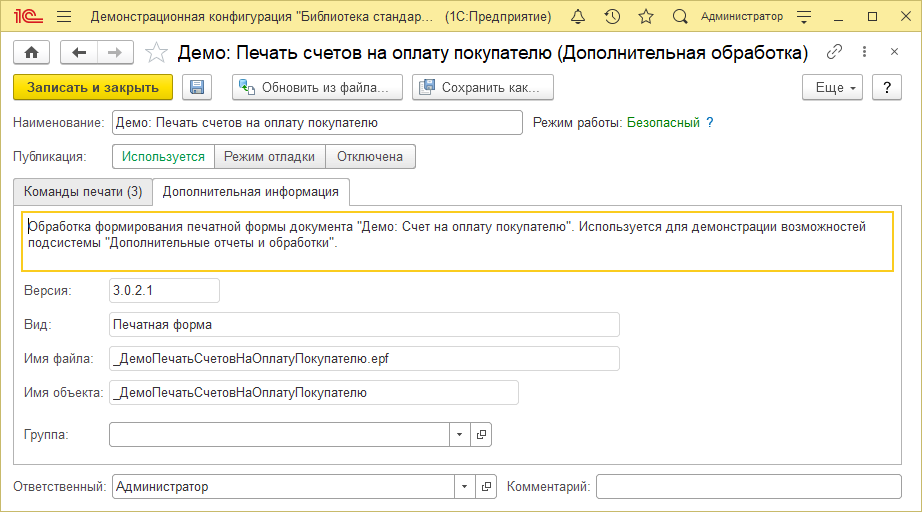
Task: Click 'Сохранить как...' button
Action: coord(483,88)
